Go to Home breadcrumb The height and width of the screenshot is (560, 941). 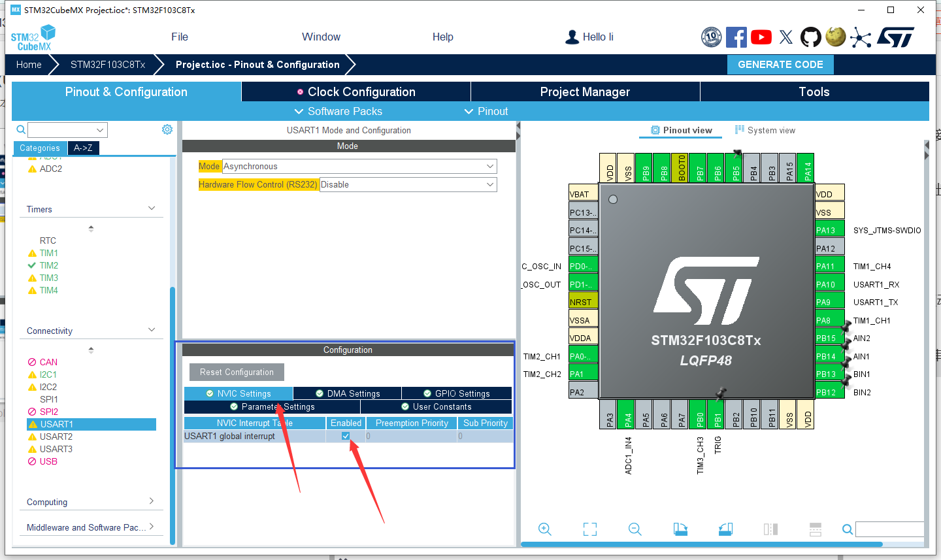[29, 65]
